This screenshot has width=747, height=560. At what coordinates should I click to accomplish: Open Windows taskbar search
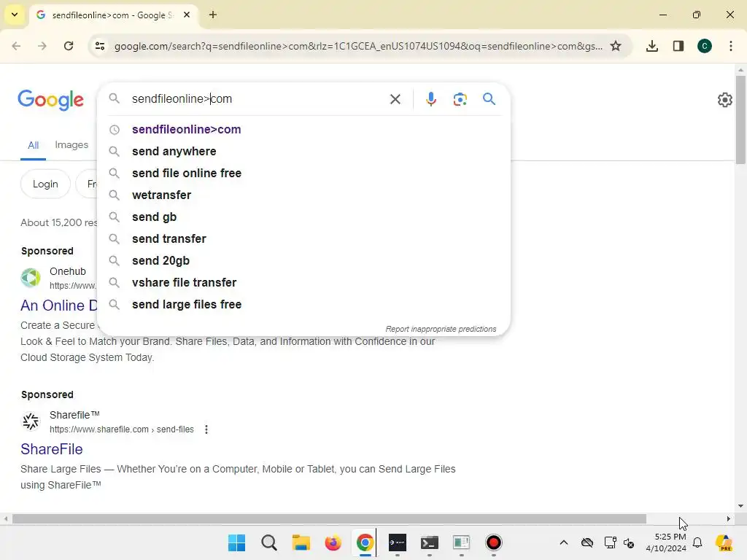coord(268,542)
